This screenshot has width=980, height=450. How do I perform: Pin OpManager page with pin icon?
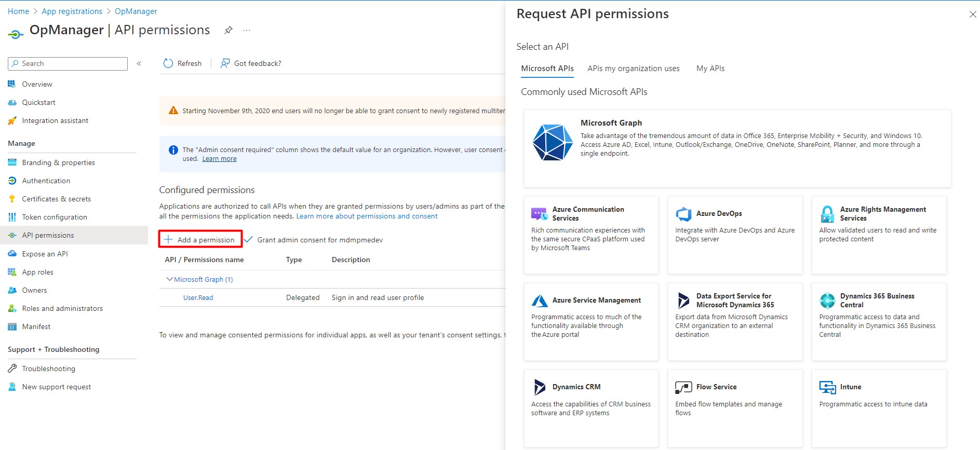point(229,30)
